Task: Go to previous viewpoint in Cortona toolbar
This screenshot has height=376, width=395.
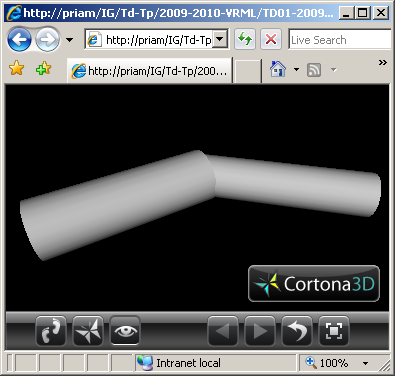Action: coord(223,331)
